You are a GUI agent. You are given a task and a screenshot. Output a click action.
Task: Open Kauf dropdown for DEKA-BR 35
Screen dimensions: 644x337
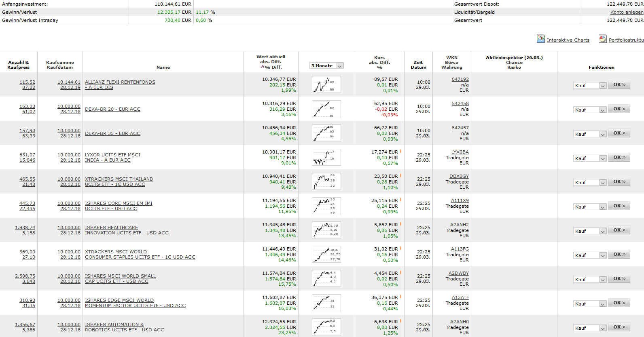pyautogui.click(x=590, y=134)
